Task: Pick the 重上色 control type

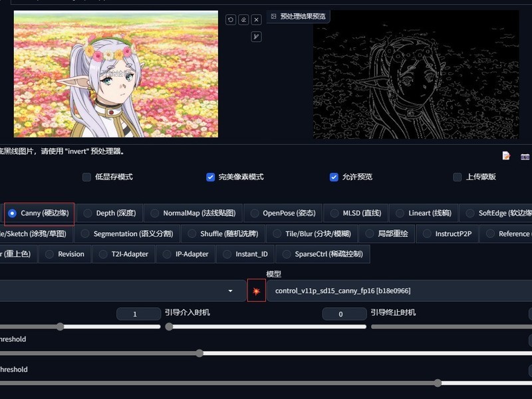Action: (x=19, y=254)
